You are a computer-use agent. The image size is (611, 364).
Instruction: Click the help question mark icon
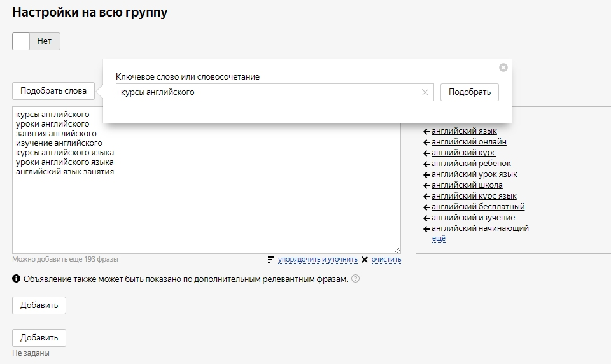point(355,279)
